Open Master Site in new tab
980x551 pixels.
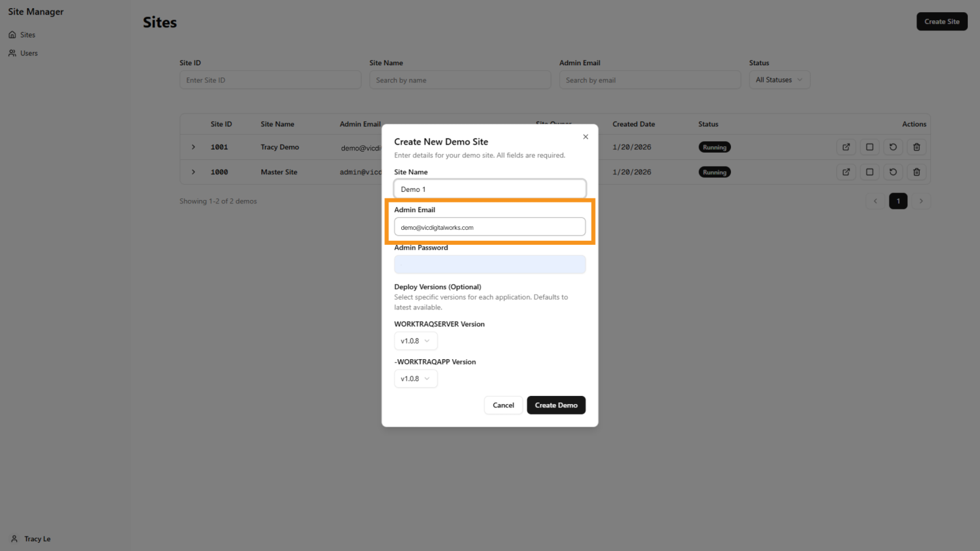pyautogui.click(x=846, y=172)
